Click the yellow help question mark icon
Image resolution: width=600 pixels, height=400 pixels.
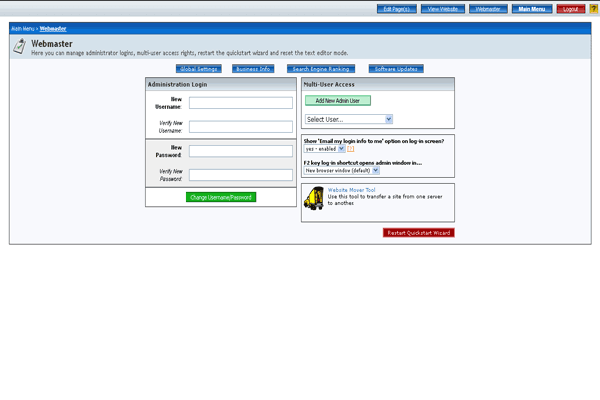point(593,8)
